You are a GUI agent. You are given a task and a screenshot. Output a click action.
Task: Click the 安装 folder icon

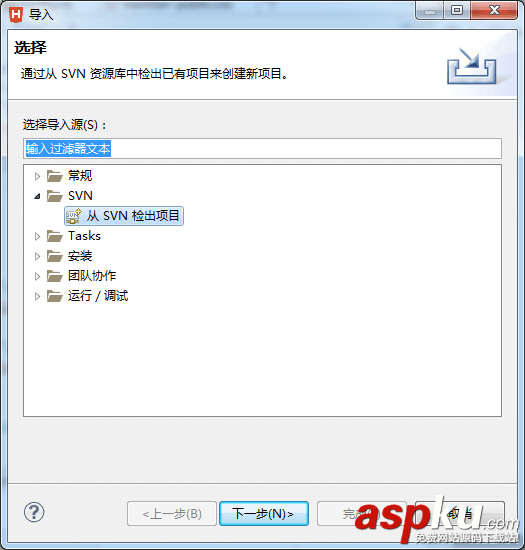pyautogui.click(x=55, y=256)
